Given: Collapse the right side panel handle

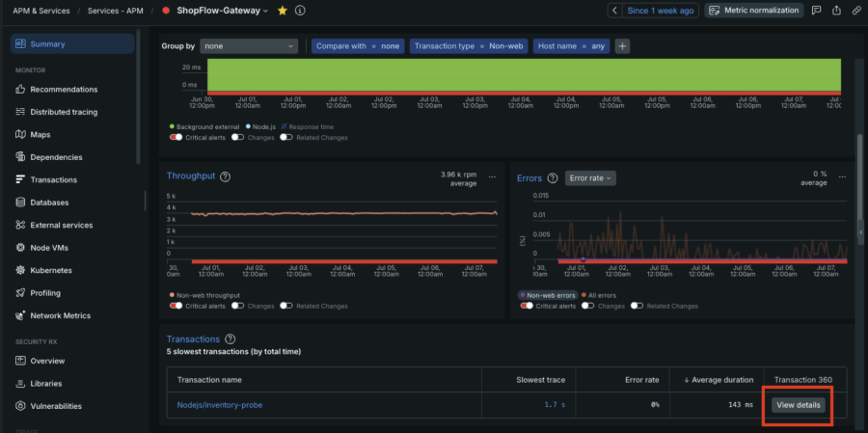Looking at the screenshot, I should point(861,232).
